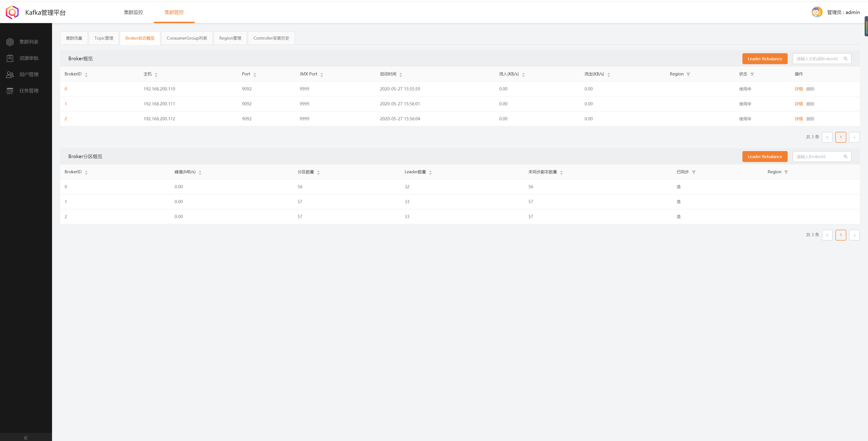
Task: Open Region filter in Broker overview table
Action: (688, 74)
